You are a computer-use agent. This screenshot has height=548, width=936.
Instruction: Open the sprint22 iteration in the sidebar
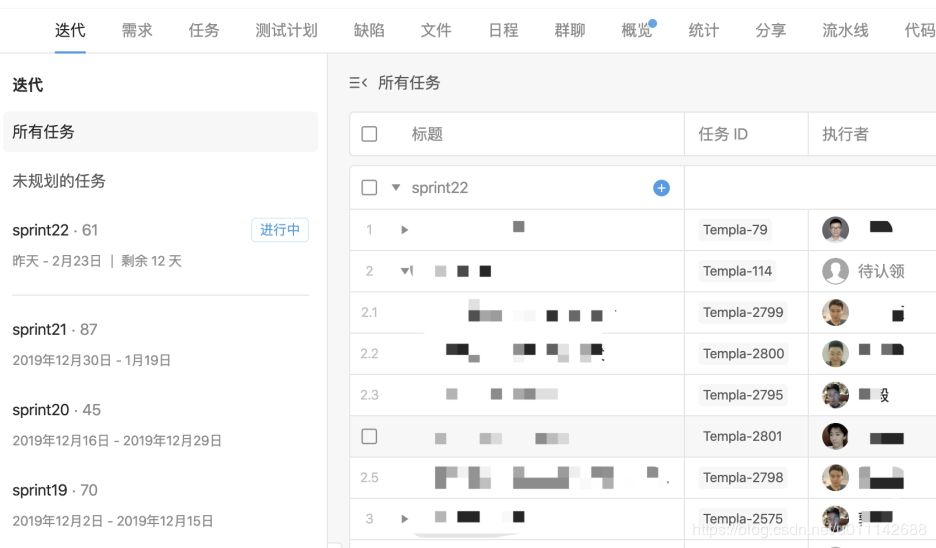(40, 230)
